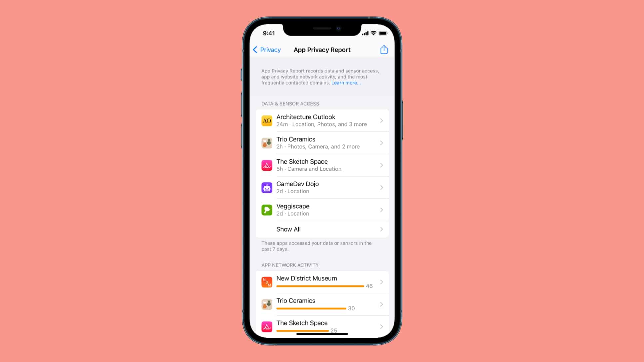
Task: Expand GameDev Dojo location access chevron
Action: coord(381,187)
